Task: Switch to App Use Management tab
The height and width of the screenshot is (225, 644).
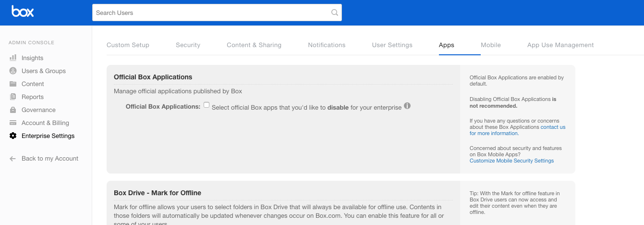Action: tap(560, 45)
